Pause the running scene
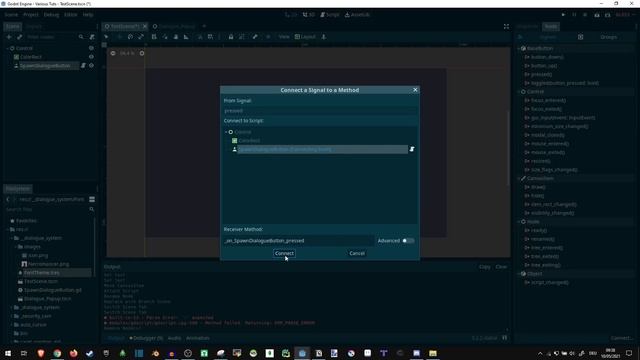This screenshot has width=640, height=360. click(x=574, y=15)
